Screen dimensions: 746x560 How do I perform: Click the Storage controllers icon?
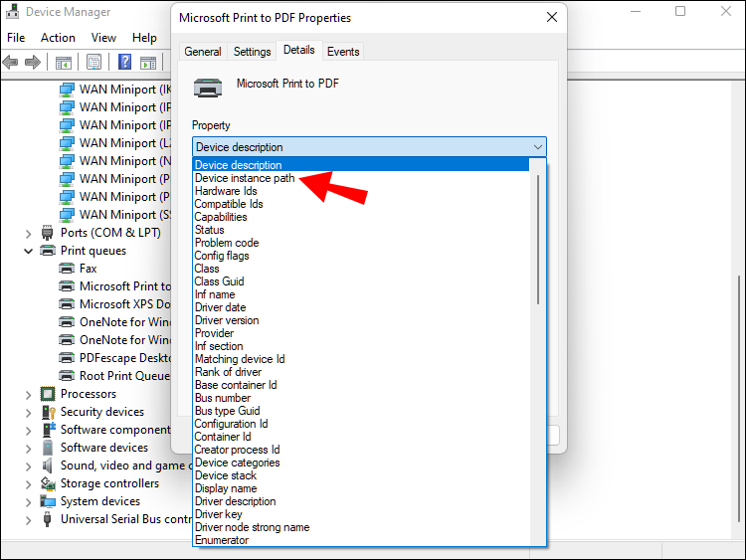point(48,483)
